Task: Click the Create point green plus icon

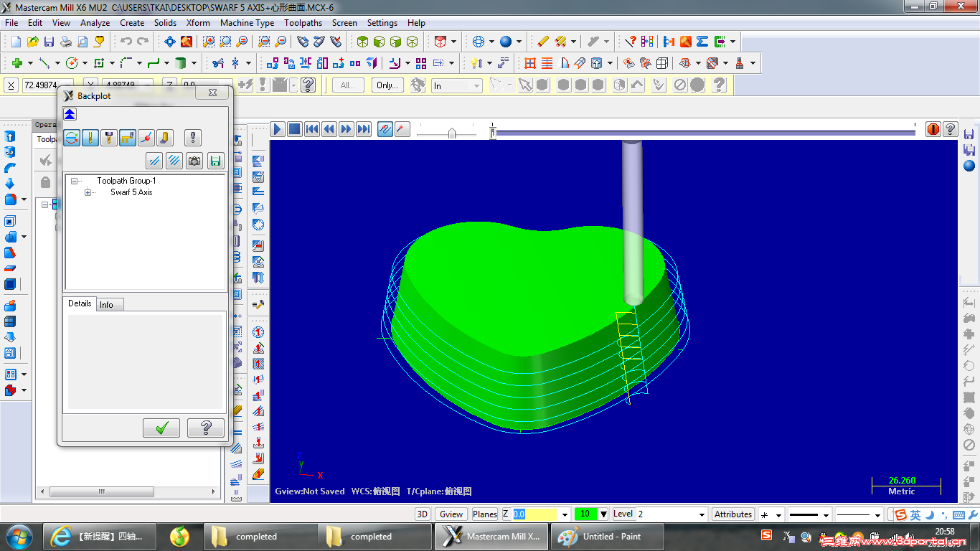Action: [x=17, y=63]
